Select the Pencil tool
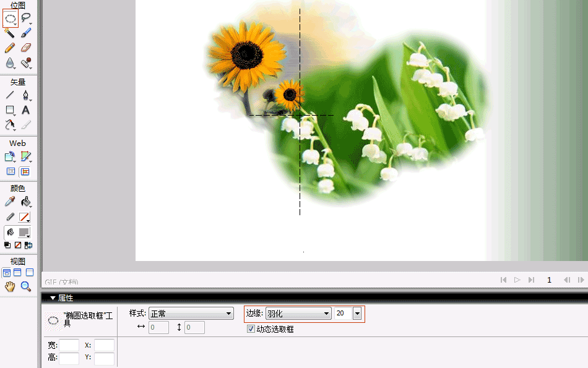 point(10,48)
